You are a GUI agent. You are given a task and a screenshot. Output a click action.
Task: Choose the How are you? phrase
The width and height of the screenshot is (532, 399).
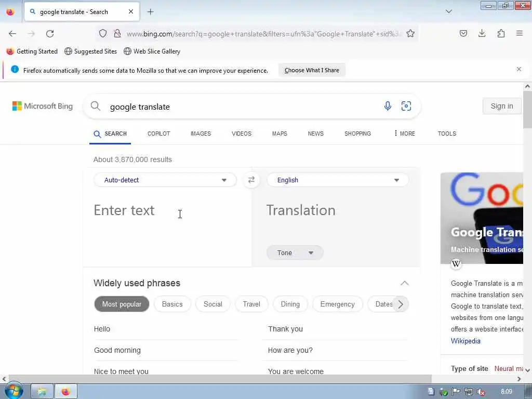pyautogui.click(x=290, y=350)
